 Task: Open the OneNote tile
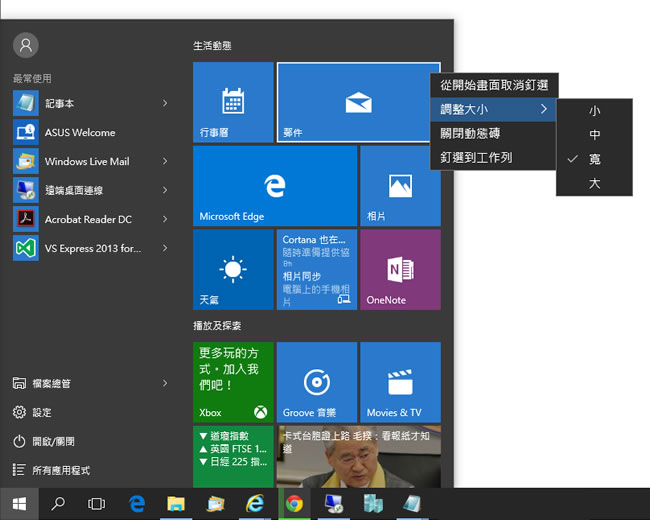400,269
